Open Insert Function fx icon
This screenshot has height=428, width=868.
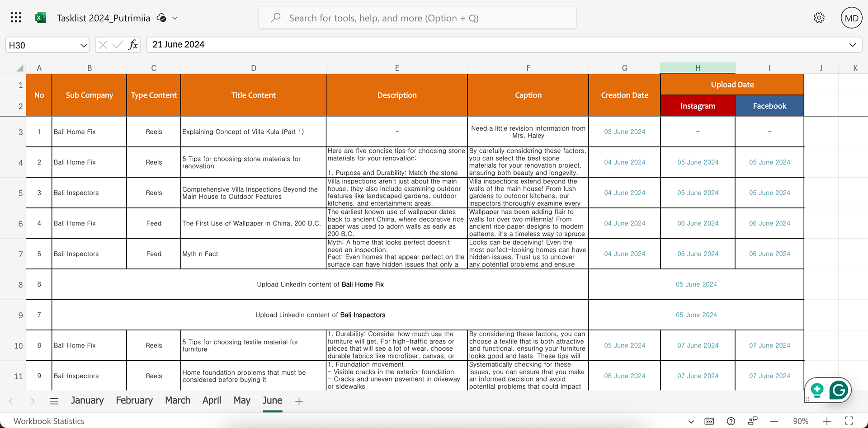(133, 45)
